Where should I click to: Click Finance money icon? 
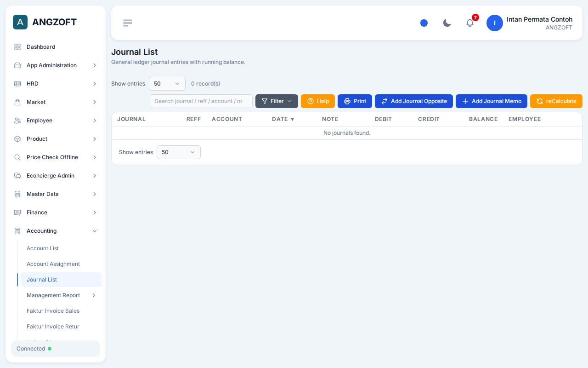point(17,213)
